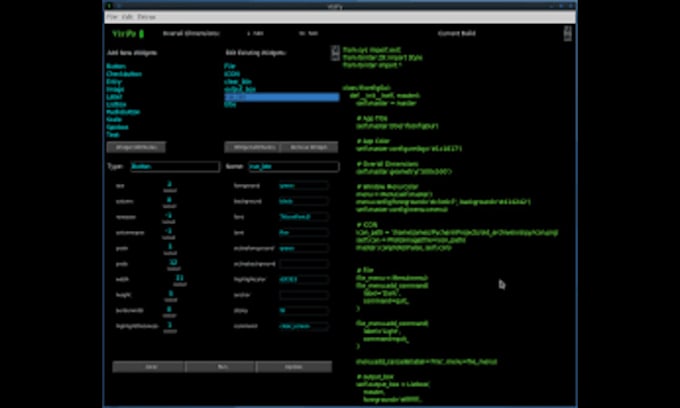Select the last item under the highlighted row
This screenshot has height=408, width=680.
[230, 104]
